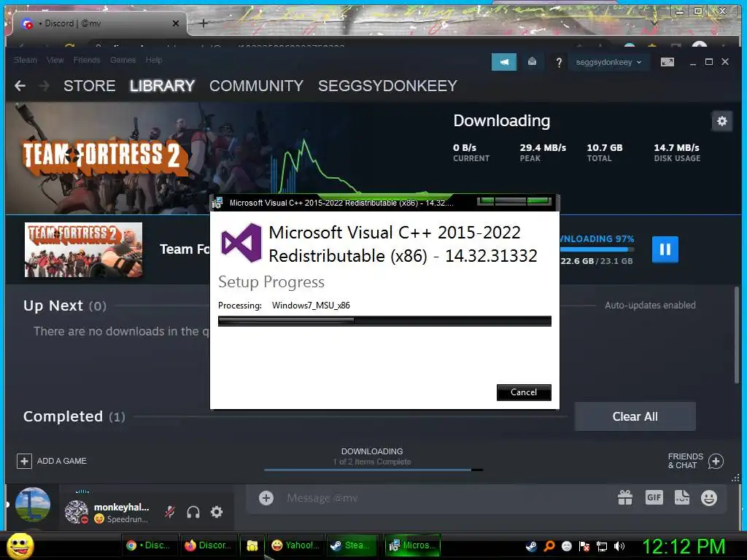Click Team Fortress 2 download progress bar
Image resolution: width=747 pixels, height=560 pixels.
pyautogui.click(x=597, y=250)
